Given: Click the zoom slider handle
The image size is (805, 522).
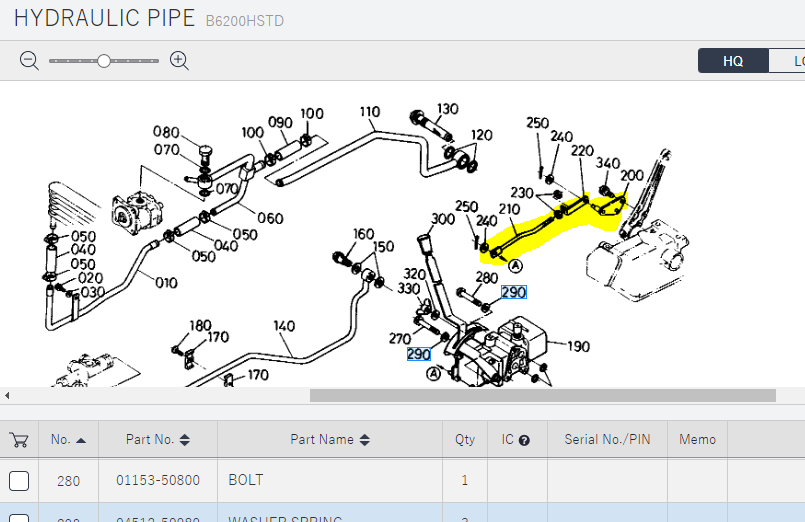Looking at the screenshot, I should pyautogui.click(x=104, y=61).
